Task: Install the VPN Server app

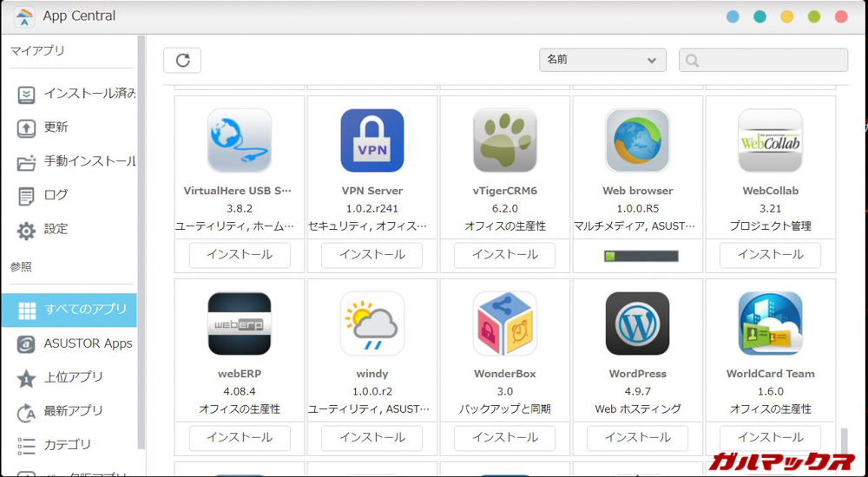Action: [x=372, y=255]
